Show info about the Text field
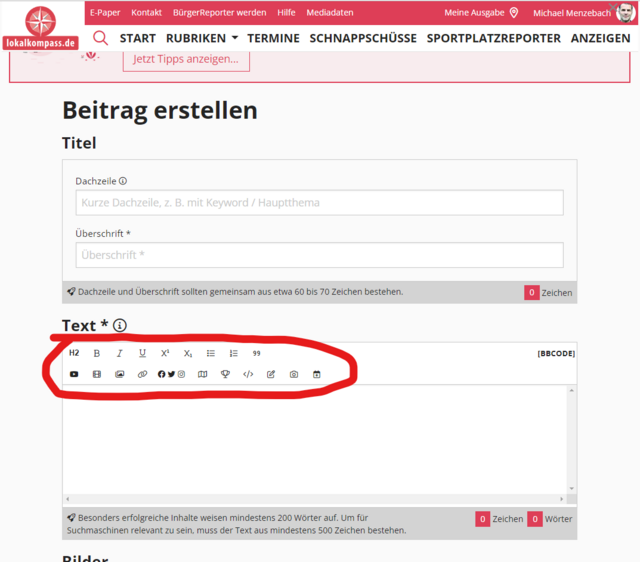Screen dimensions: 640x562 [x=120, y=325]
